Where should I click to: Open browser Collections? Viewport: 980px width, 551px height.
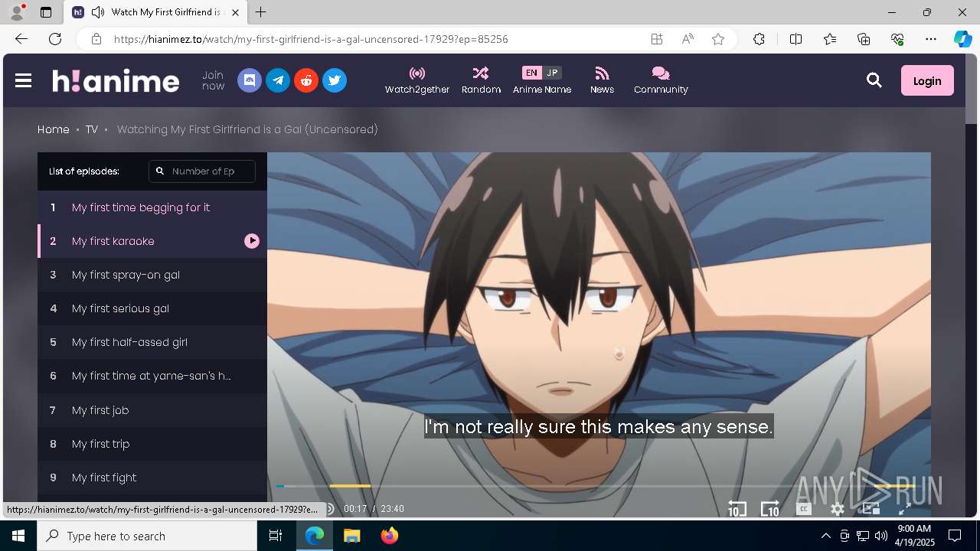[864, 39]
